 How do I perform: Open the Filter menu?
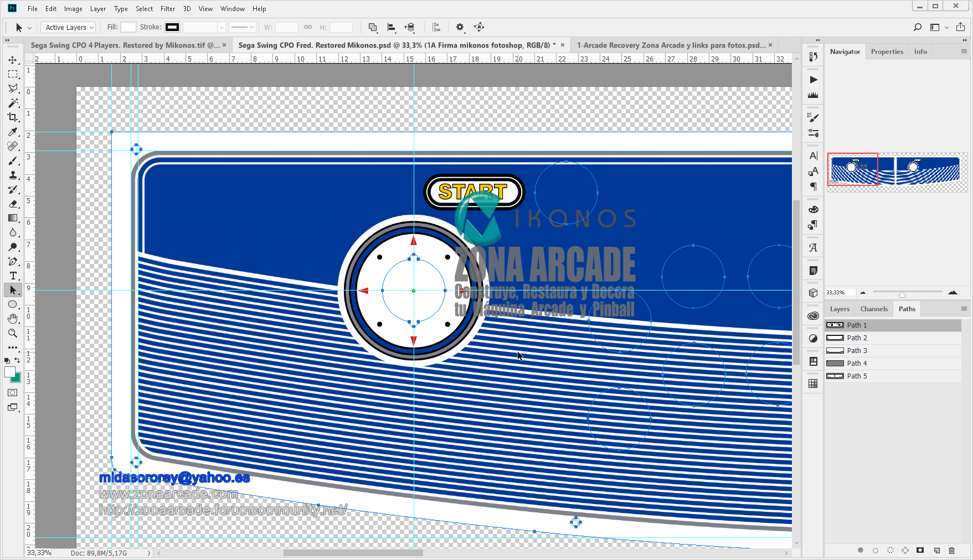pyautogui.click(x=167, y=8)
